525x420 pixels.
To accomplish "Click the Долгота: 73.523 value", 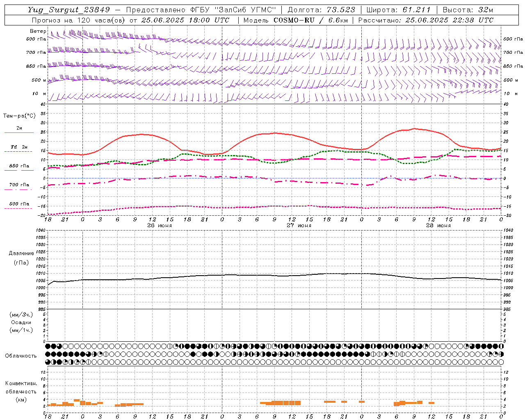I will point(322,10).
